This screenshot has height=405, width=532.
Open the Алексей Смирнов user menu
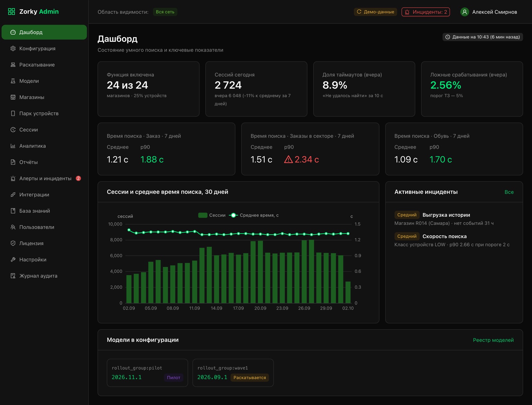pos(488,12)
